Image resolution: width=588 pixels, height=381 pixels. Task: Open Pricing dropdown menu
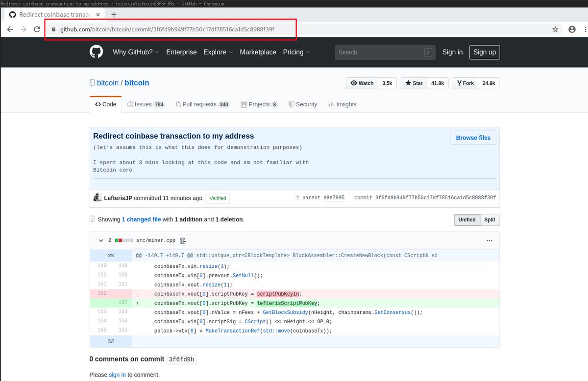[x=296, y=52]
